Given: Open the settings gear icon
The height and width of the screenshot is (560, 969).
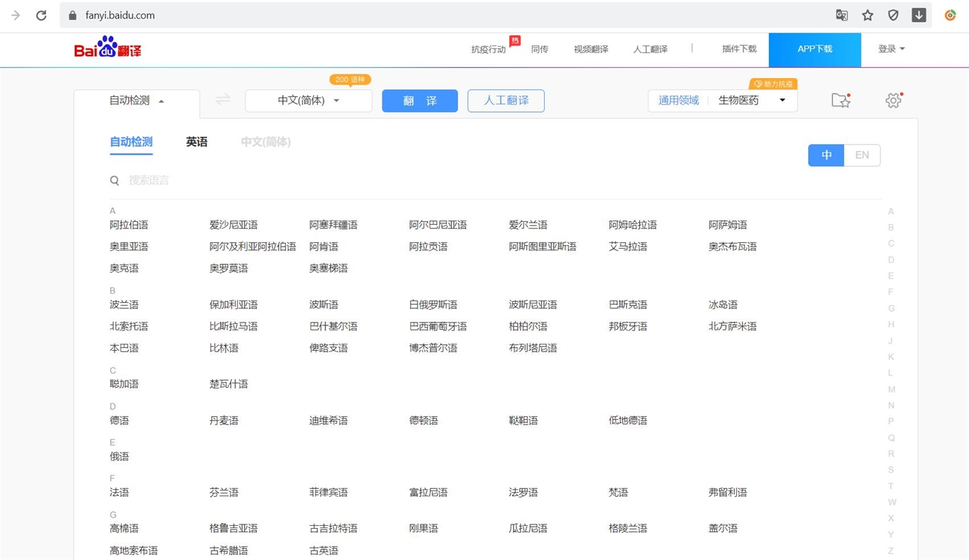Looking at the screenshot, I should click(893, 100).
